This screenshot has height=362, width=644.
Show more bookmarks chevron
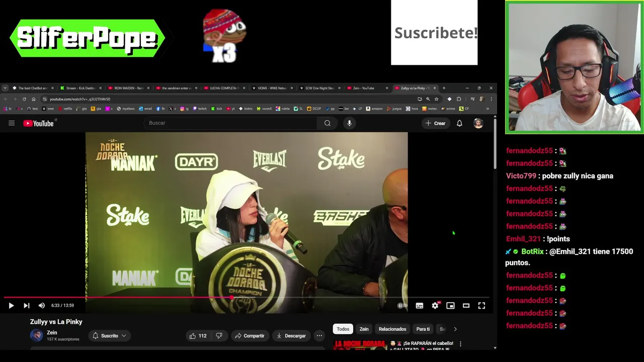pos(488,109)
